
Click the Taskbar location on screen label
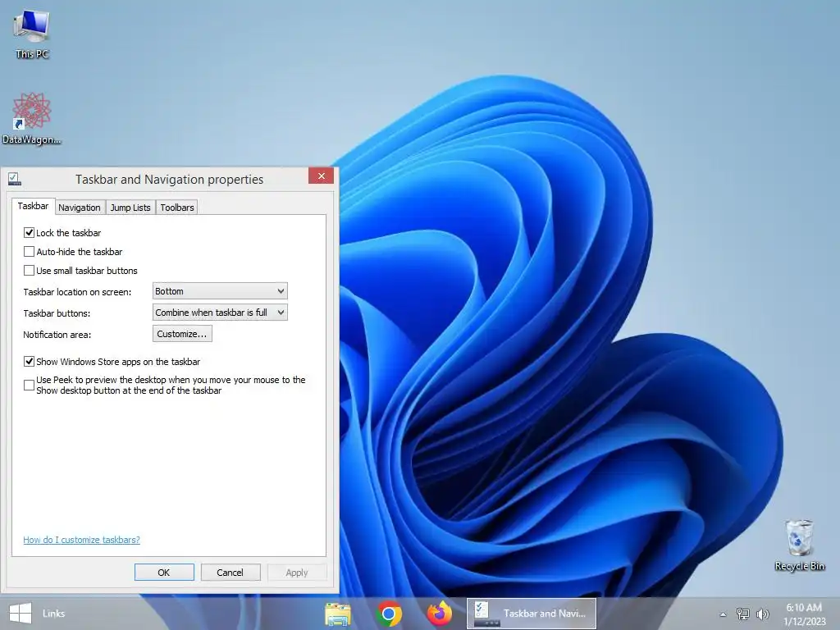tap(77, 292)
